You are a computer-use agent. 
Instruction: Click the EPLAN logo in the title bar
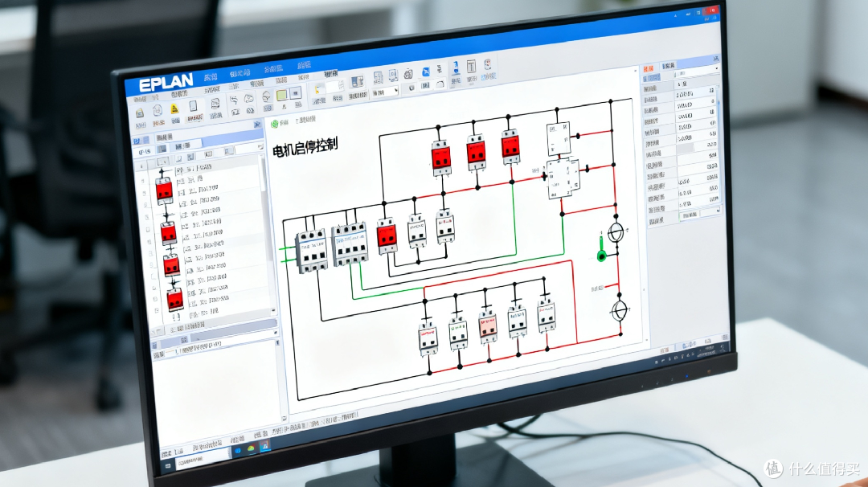pos(166,84)
